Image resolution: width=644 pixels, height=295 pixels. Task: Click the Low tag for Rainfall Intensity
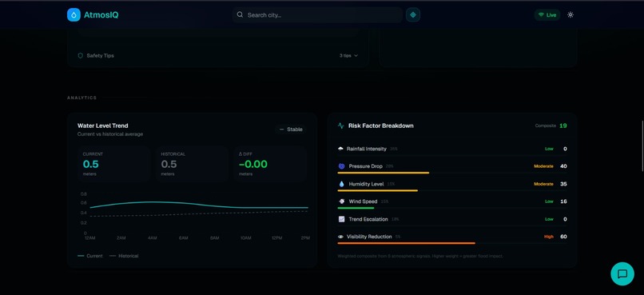pos(549,149)
